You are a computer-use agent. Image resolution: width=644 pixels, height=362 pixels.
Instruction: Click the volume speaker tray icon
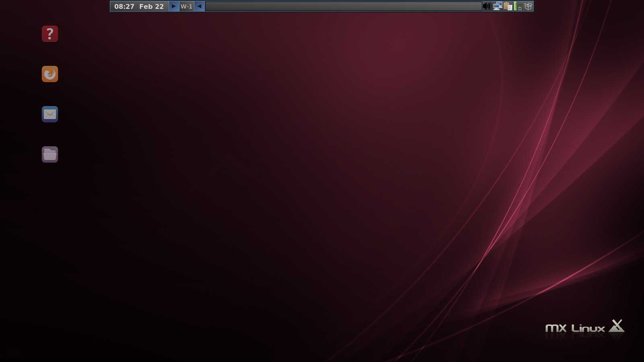click(487, 6)
